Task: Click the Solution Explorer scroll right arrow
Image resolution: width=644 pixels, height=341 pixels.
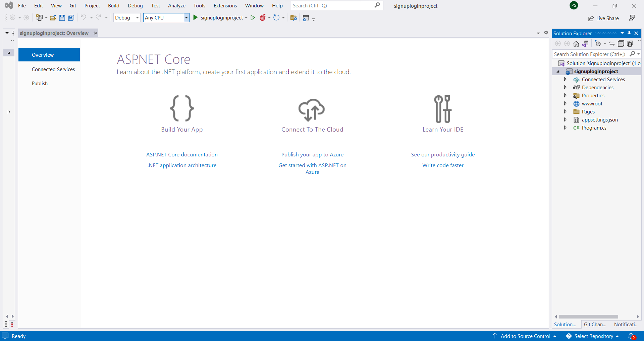Action: [x=638, y=316]
